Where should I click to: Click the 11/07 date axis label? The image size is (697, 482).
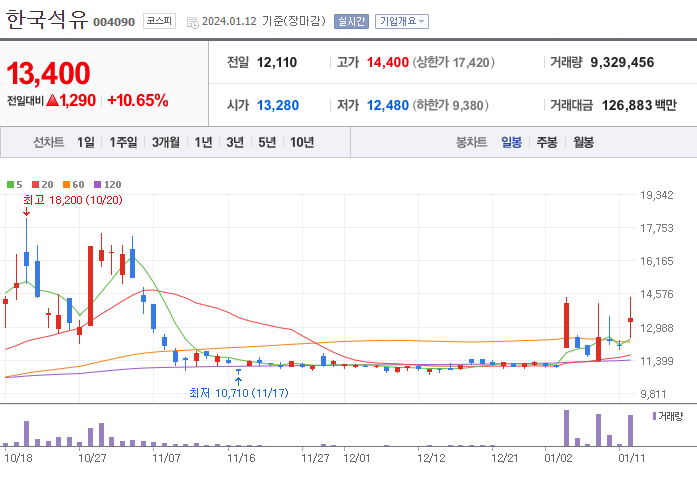click(x=166, y=458)
